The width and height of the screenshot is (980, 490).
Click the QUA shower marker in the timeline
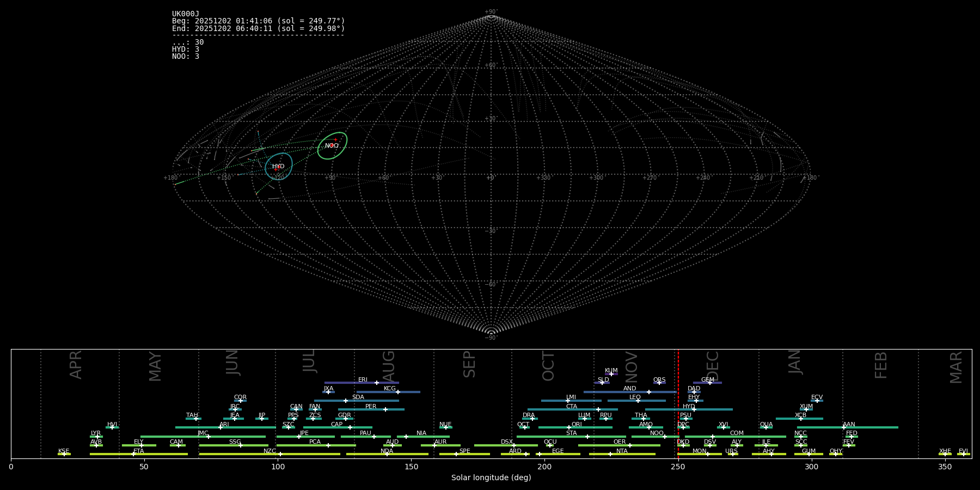coord(766,427)
